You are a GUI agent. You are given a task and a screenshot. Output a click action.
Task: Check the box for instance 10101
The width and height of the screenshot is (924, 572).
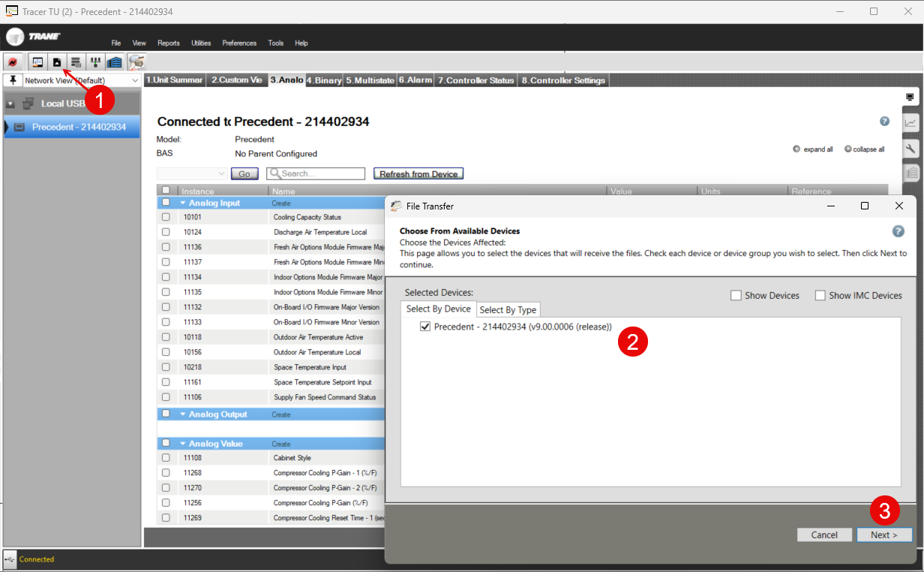point(166,217)
